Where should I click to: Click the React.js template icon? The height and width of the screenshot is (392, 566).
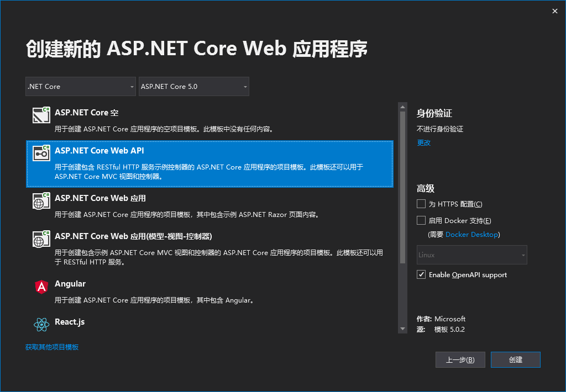pyautogui.click(x=41, y=325)
